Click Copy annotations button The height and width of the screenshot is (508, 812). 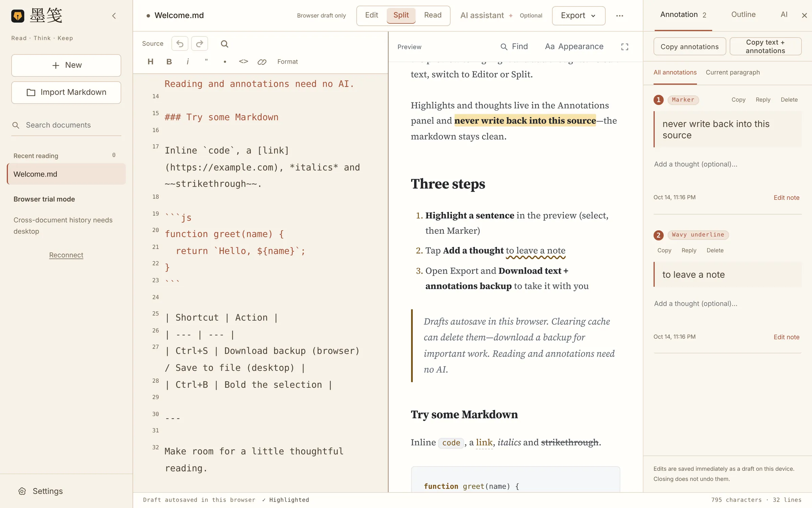click(x=690, y=47)
